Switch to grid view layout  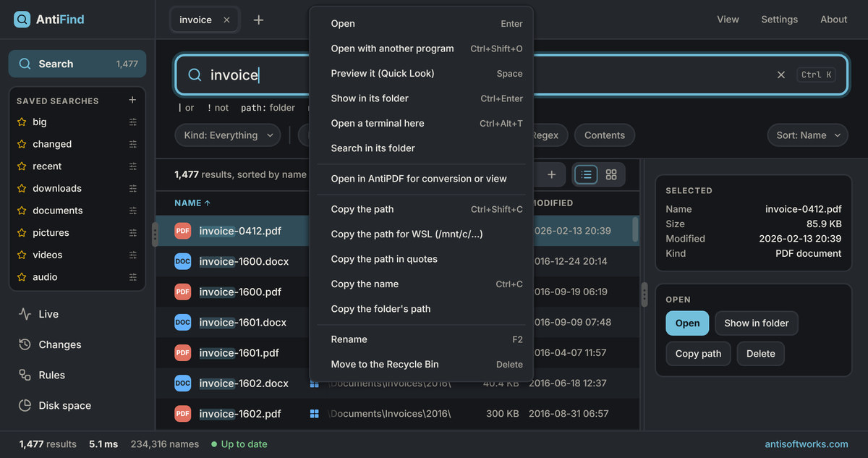(611, 174)
